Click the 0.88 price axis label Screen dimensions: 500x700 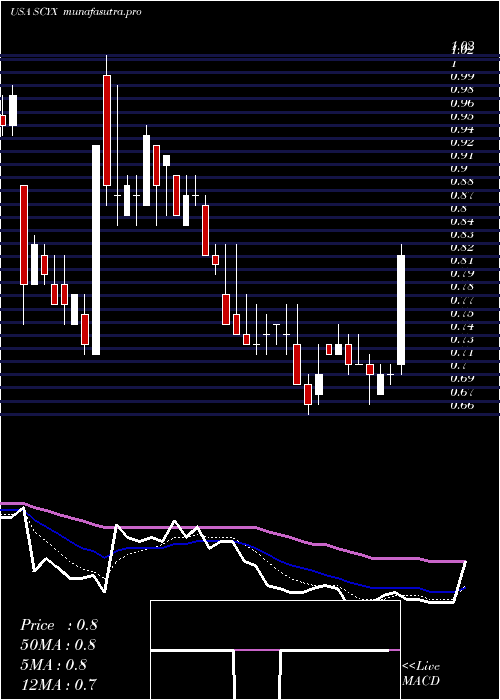click(x=462, y=182)
